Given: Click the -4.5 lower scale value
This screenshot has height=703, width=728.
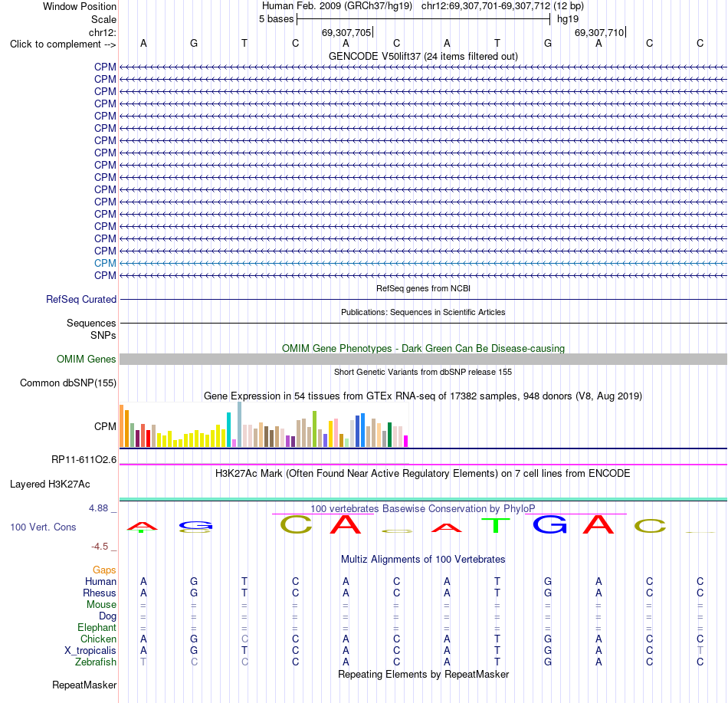Looking at the screenshot, I should point(100,547).
